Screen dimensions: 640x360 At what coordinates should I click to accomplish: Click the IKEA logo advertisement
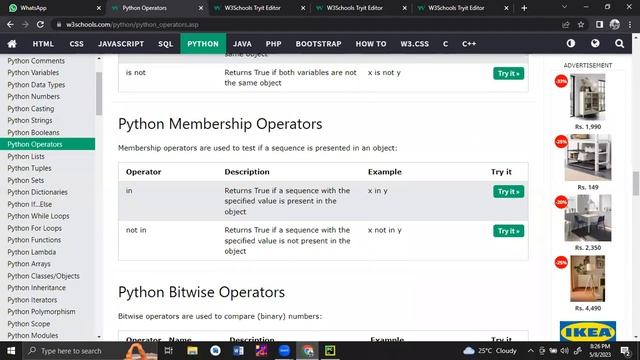point(588,331)
